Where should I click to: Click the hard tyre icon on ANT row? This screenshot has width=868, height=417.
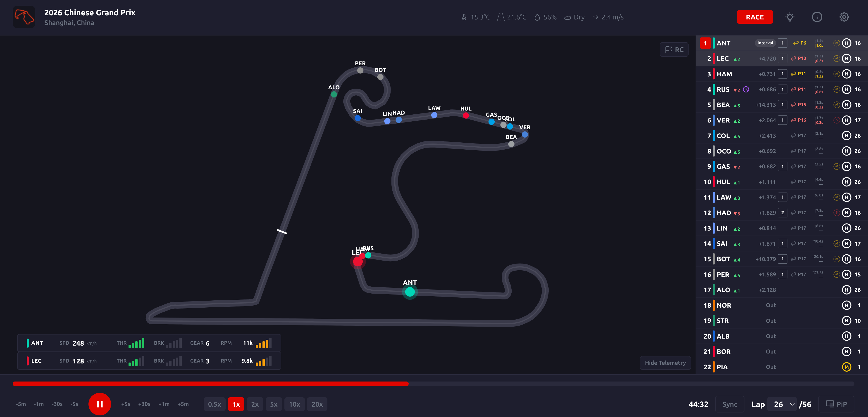pyautogui.click(x=847, y=43)
